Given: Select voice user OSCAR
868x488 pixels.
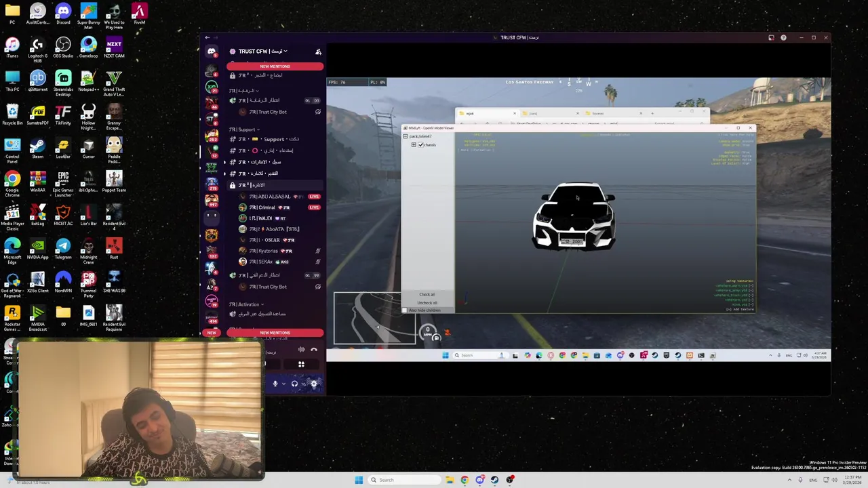Looking at the screenshot, I should (x=279, y=240).
